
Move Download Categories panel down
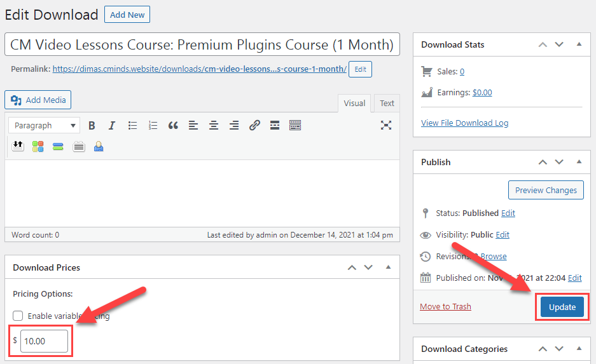click(559, 349)
